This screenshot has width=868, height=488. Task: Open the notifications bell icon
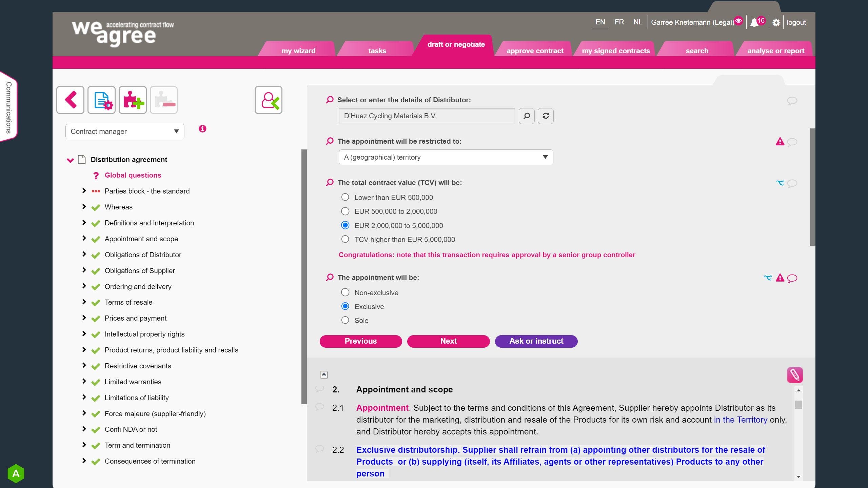click(x=754, y=23)
